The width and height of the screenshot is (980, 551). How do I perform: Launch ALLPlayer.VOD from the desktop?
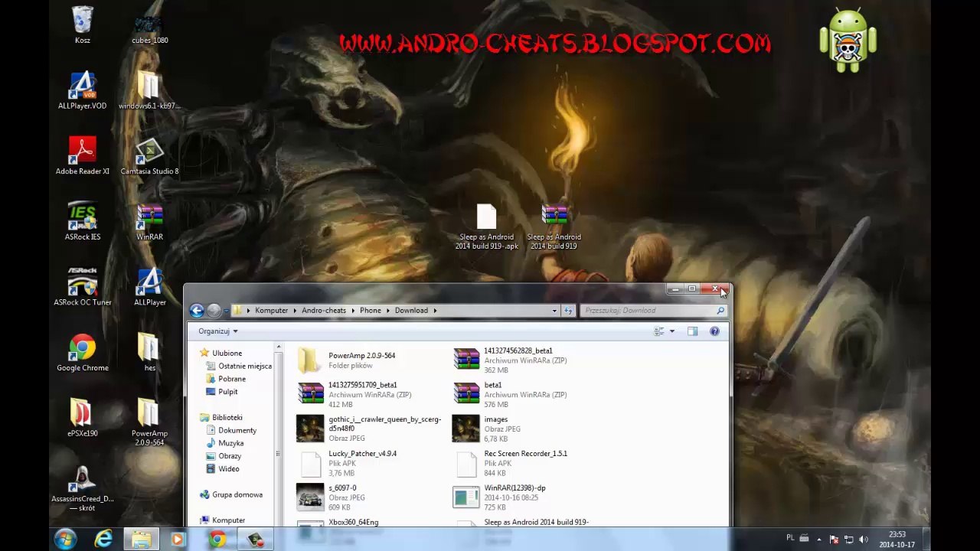pos(83,90)
